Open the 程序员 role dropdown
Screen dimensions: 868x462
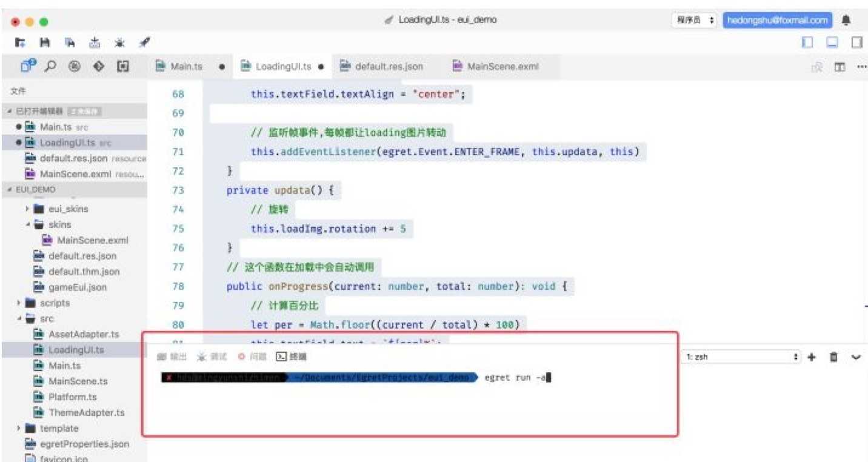[x=694, y=20]
